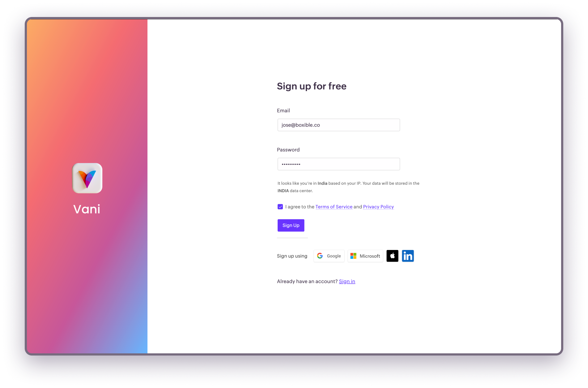The image size is (588, 388).
Task: Click the Vani app logo icon
Action: [87, 178]
